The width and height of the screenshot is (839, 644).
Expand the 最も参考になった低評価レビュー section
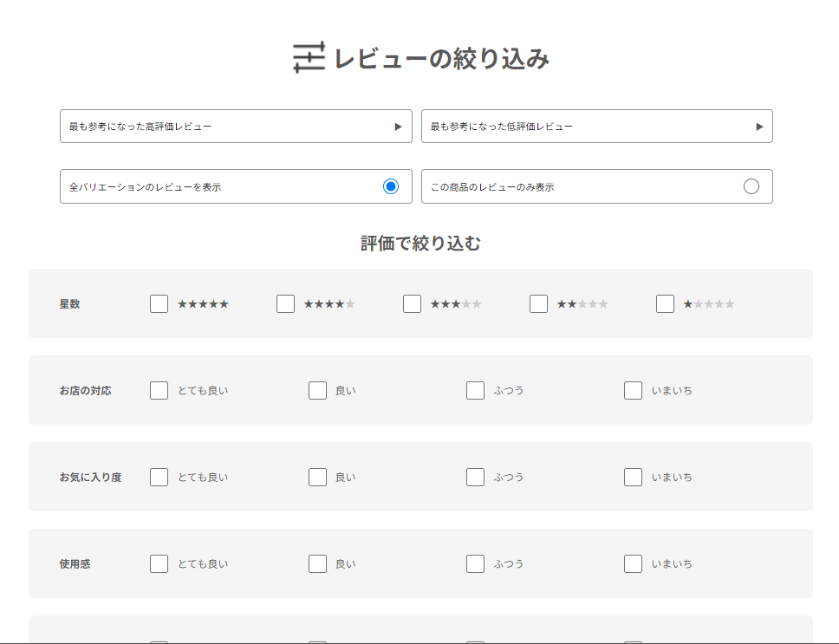(x=763, y=126)
